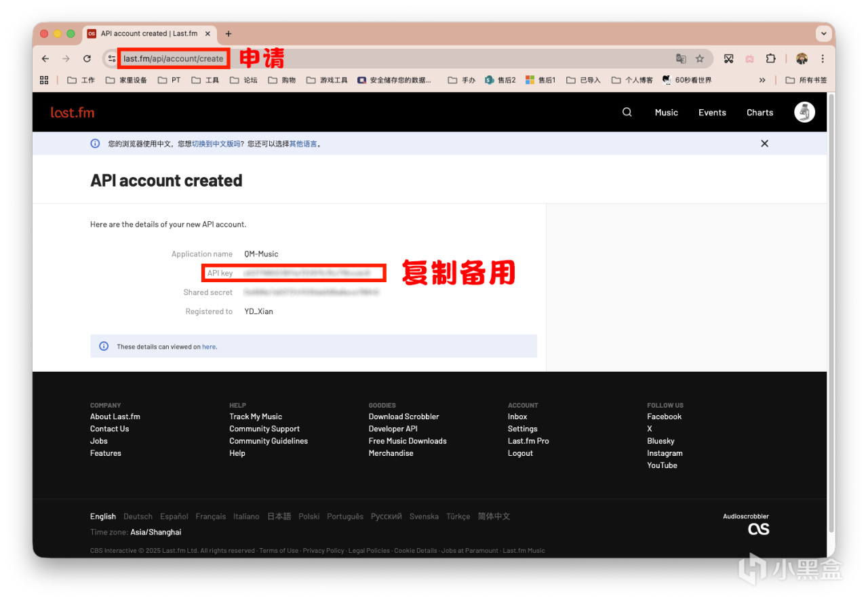Screen dimensions: 868x601
Task: Open the Chrome profile avatar
Action: pos(802,59)
